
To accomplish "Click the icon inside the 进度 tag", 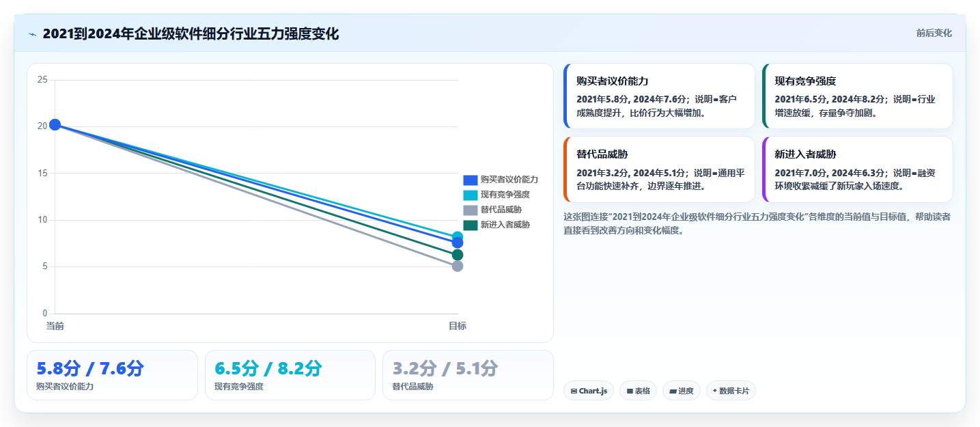I will click(673, 391).
